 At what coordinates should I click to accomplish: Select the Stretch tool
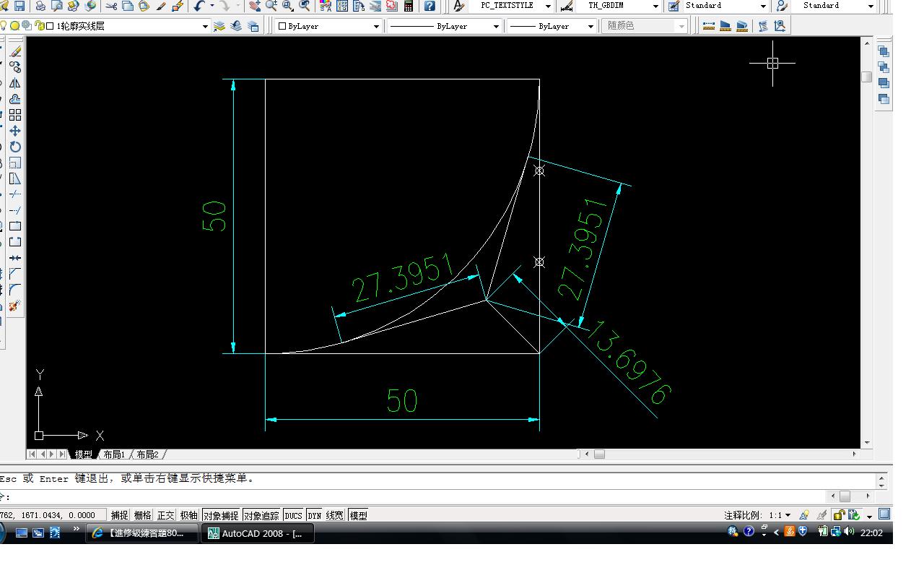click(x=14, y=178)
